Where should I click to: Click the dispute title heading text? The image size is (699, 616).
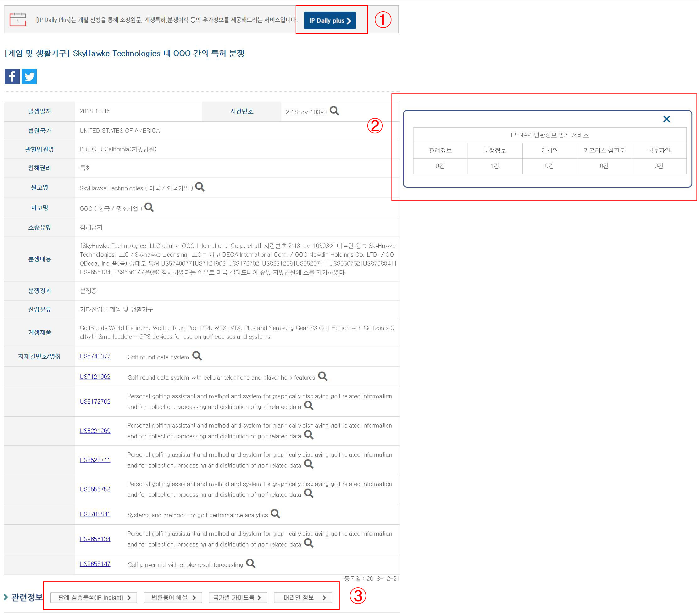(x=125, y=53)
